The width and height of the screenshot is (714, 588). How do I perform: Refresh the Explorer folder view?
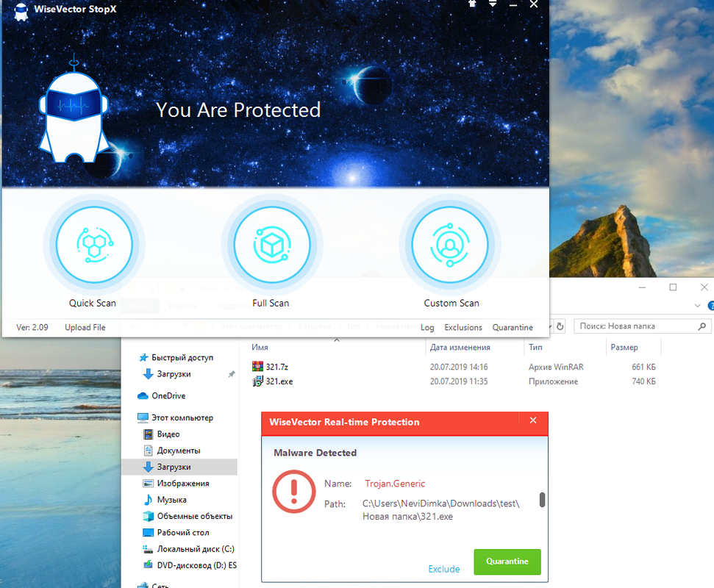pyautogui.click(x=560, y=326)
